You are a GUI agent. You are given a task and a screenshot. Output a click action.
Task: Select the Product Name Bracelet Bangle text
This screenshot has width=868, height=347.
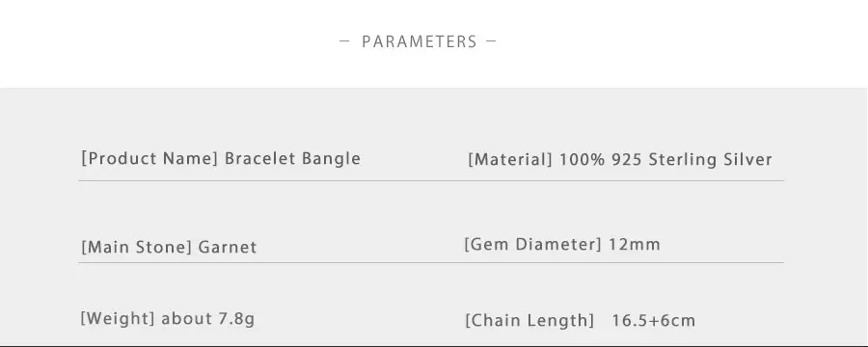pos(221,159)
